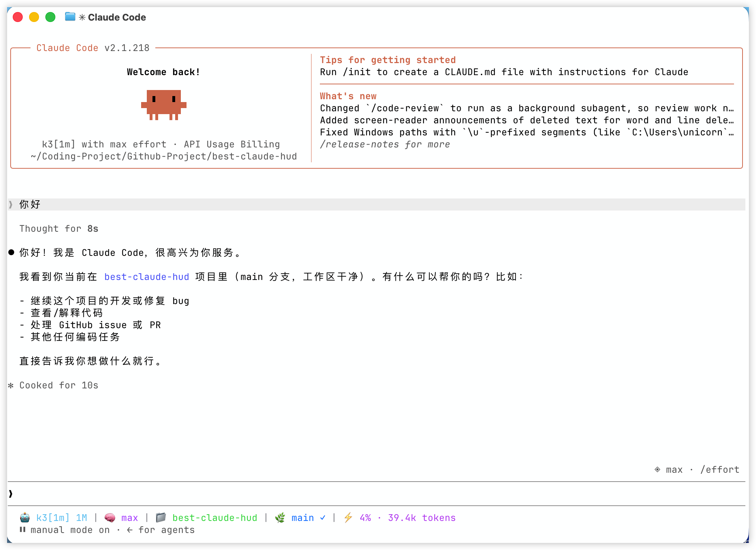Click the k3[1m] with max effort line
The height and width of the screenshot is (550, 756).
point(161,144)
